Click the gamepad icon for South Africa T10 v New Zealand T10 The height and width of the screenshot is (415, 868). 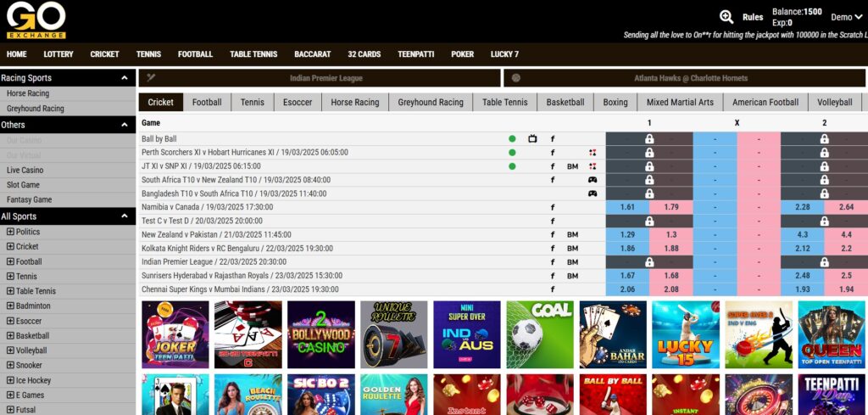593,180
